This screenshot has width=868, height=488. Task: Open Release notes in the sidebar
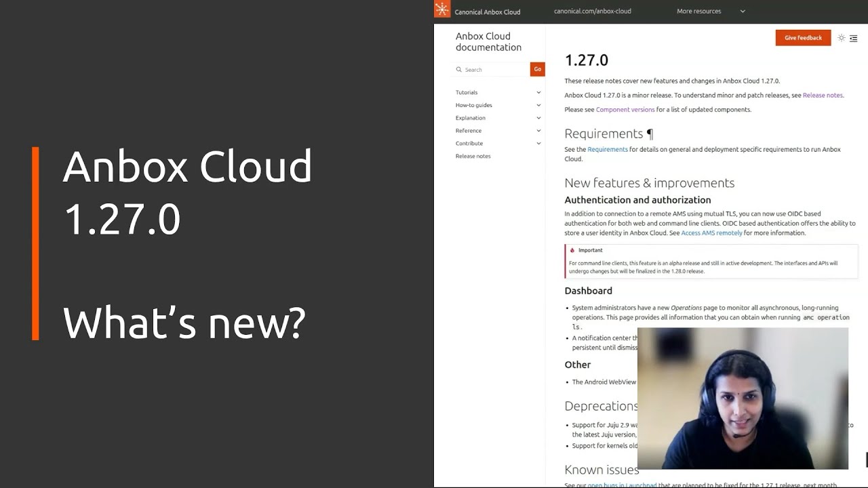pyautogui.click(x=473, y=156)
